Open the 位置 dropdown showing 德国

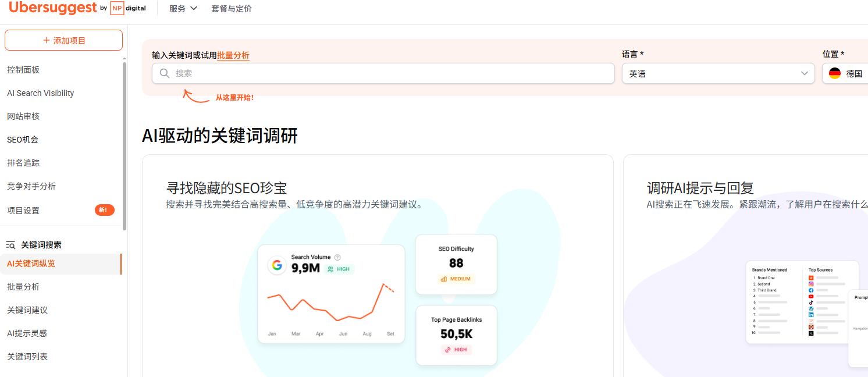pyautogui.click(x=845, y=73)
